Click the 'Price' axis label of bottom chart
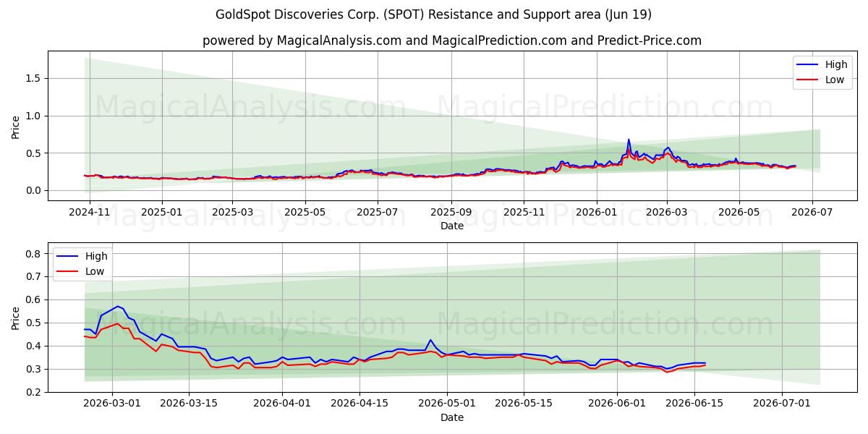Image resolution: width=868 pixels, height=434 pixels. pyautogui.click(x=16, y=318)
